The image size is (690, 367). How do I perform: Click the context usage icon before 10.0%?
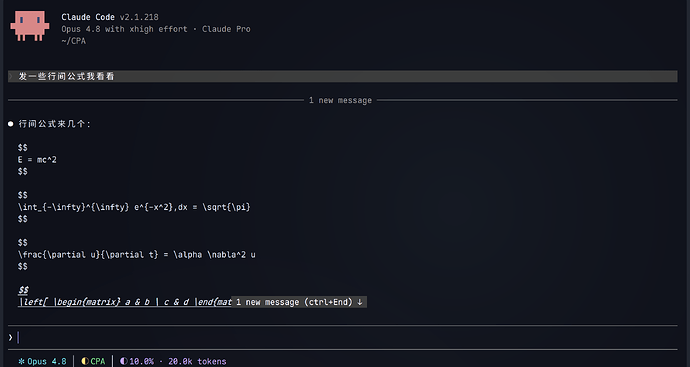coord(124,361)
